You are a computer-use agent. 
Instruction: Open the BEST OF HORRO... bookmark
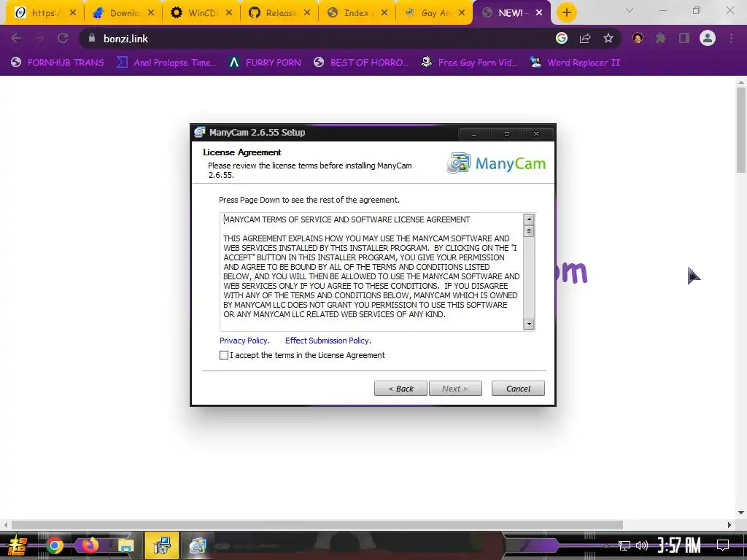click(361, 63)
